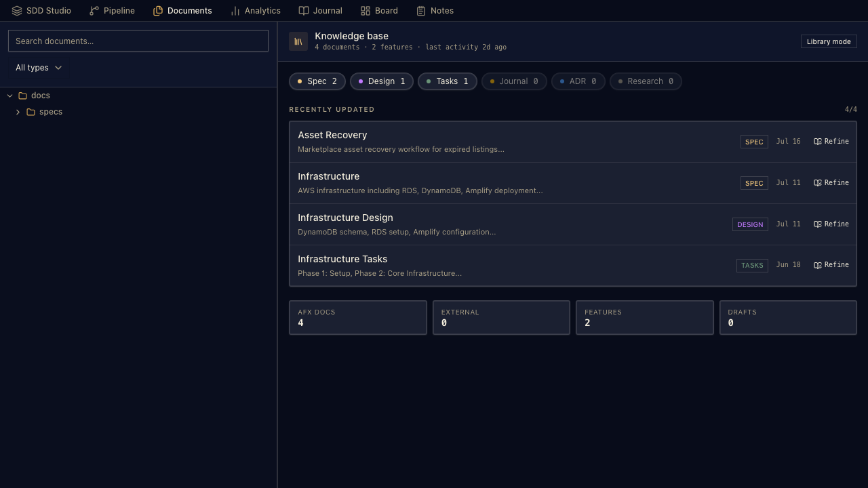Screen dimensions: 868x488
Task: Refine the Infrastructure spec document
Action: [831, 183]
